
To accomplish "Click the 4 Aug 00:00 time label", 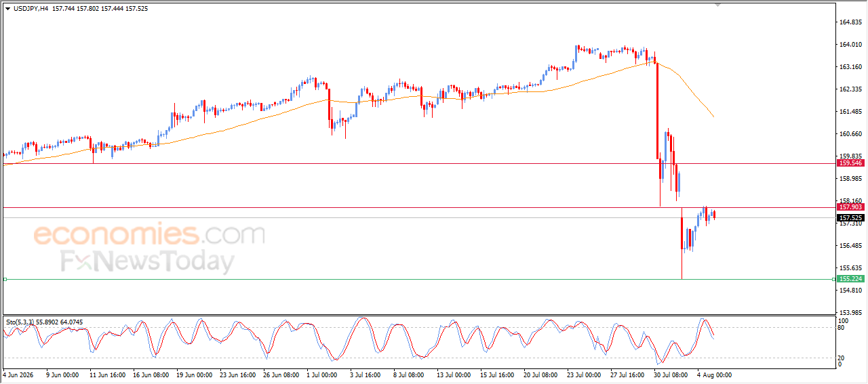I will click(x=715, y=375).
